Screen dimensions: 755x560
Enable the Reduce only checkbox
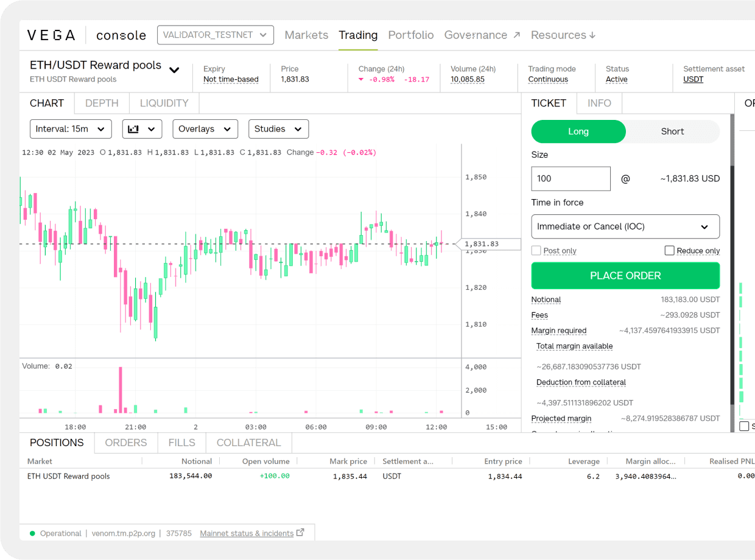(670, 250)
